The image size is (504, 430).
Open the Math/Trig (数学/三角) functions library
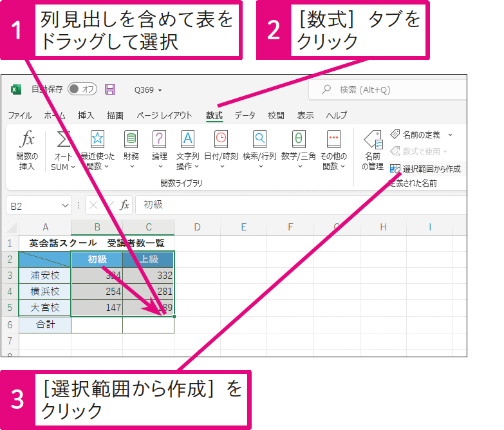(299, 139)
